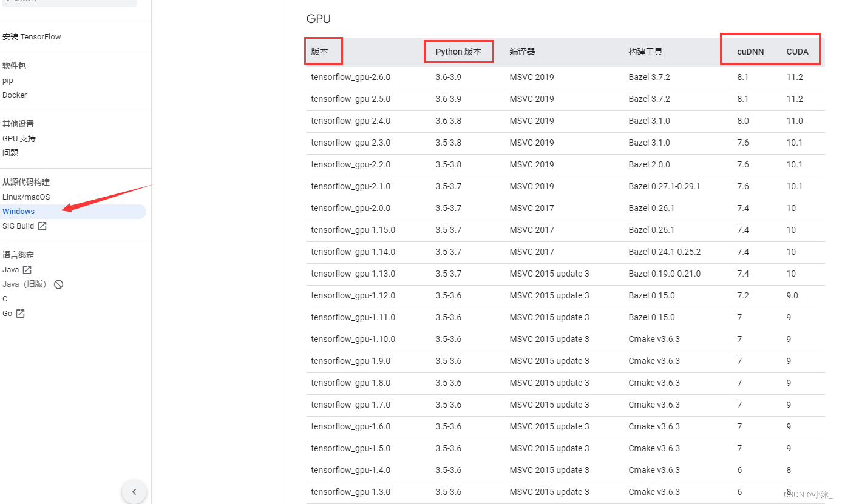This screenshot has width=842, height=504.
Task: Open SIG Build sidebar link
Action: coord(18,226)
